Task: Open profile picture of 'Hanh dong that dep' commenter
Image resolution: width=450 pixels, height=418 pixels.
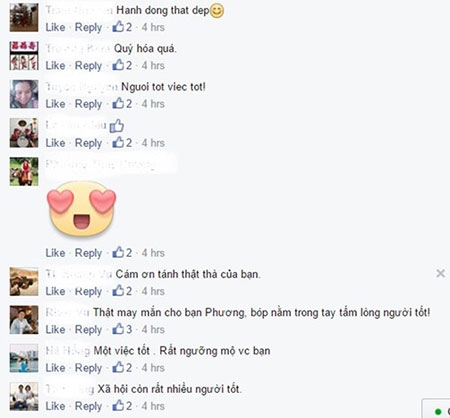Action: pyautogui.click(x=24, y=17)
